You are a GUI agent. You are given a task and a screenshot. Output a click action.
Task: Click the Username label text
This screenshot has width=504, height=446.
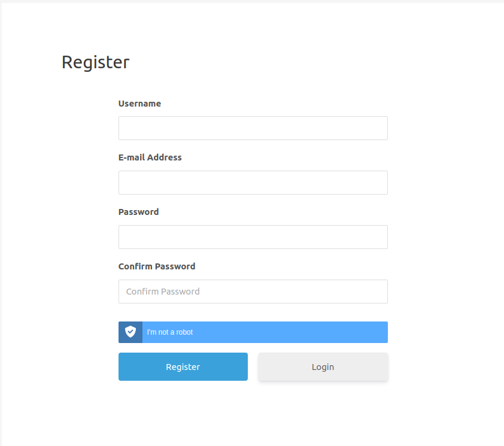139,104
